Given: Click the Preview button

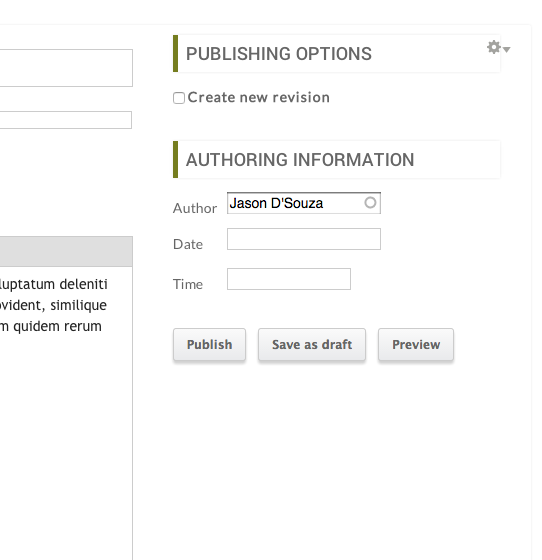Looking at the screenshot, I should (x=416, y=345).
